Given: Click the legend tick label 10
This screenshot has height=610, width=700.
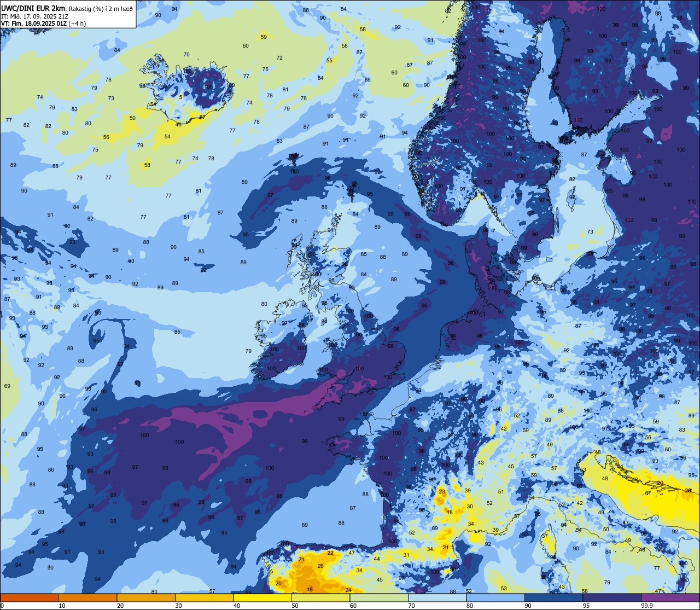Looking at the screenshot, I should click(x=62, y=606).
